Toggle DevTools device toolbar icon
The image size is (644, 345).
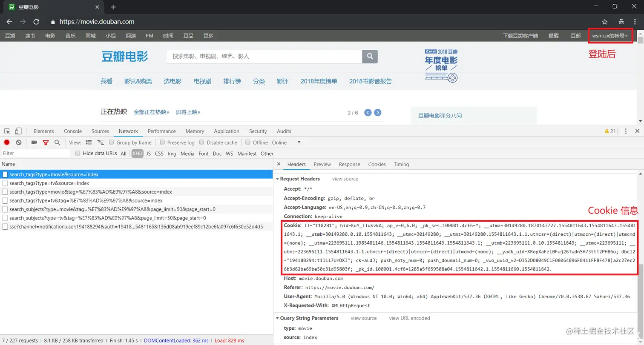pyautogui.click(x=18, y=131)
